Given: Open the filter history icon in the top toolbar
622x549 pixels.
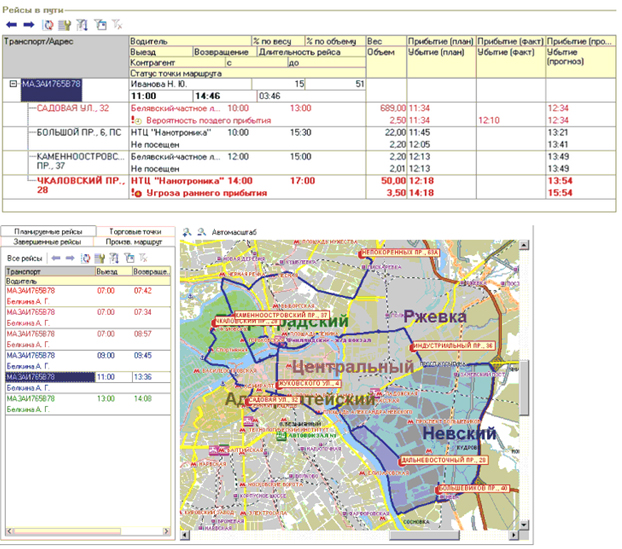Looking at the screenshot, I should click(x=100, y=25).
